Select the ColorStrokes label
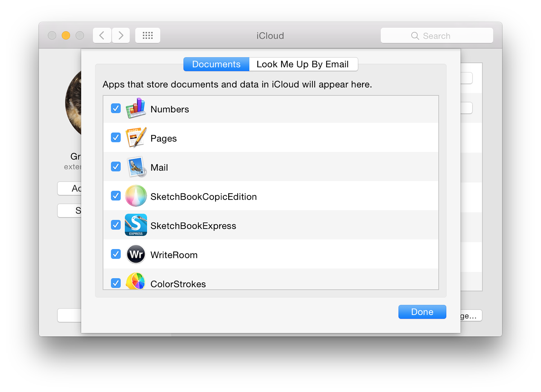This screenshot has width=541, height=392. pos(178,284)
